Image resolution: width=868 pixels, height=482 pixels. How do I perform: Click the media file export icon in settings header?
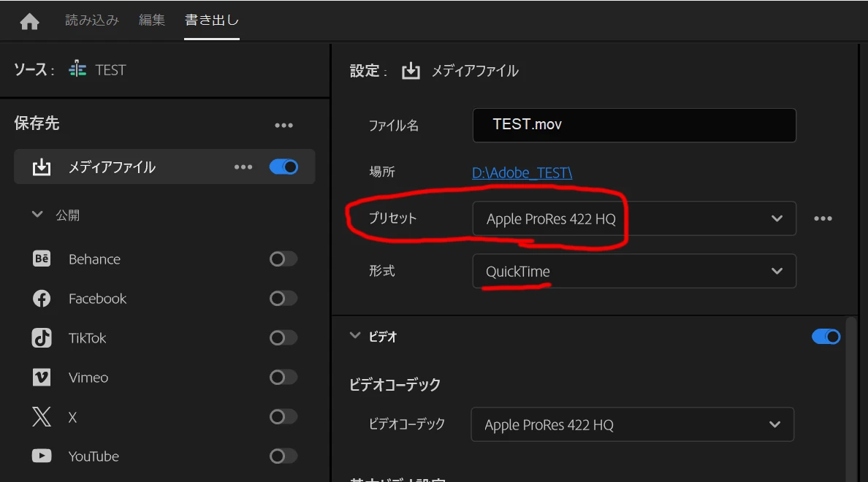(x=411, y=71)
